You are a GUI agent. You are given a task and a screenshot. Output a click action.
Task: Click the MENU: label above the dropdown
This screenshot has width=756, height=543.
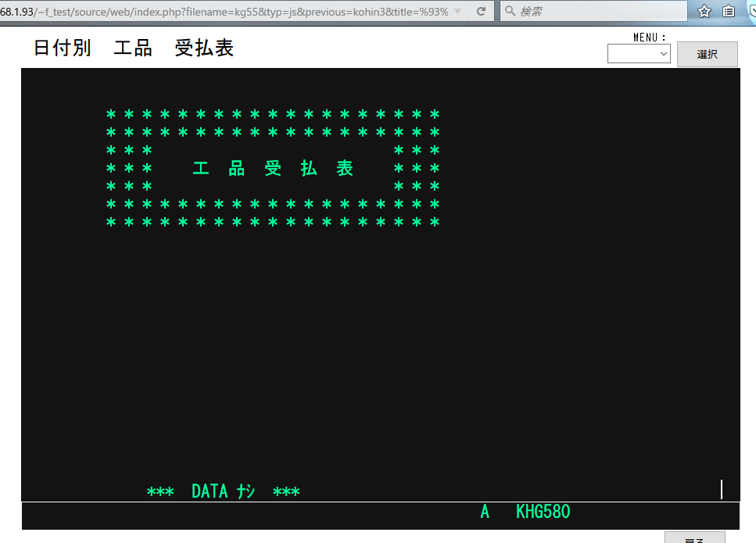pos(650,37)
